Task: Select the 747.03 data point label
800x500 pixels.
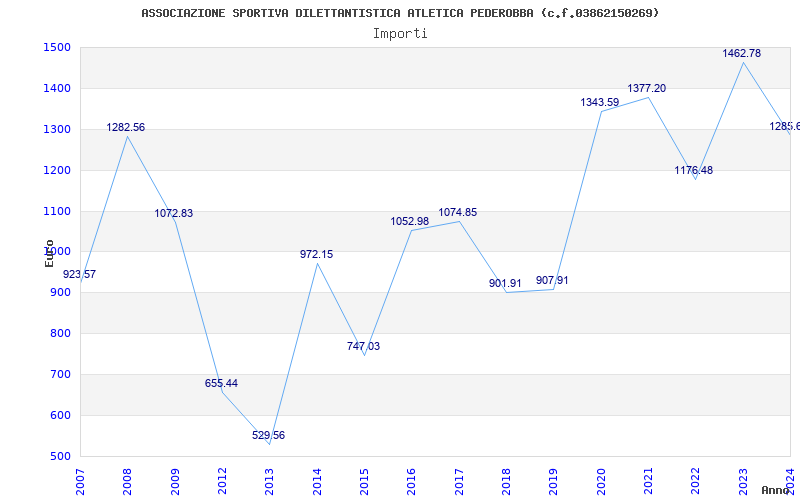Action: tap(363, 346)
